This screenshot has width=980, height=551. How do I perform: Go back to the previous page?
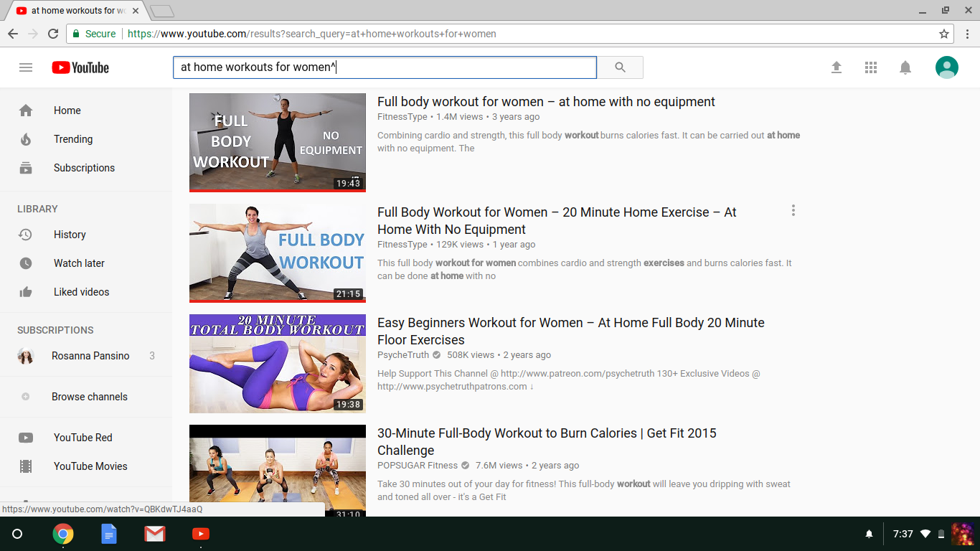[x=13, y=34]
